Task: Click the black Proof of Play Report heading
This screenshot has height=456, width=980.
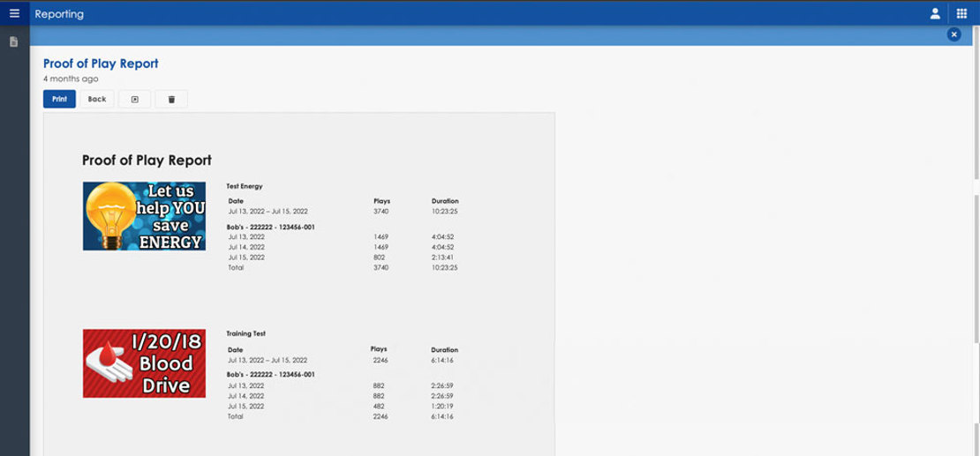Action: 147,161
